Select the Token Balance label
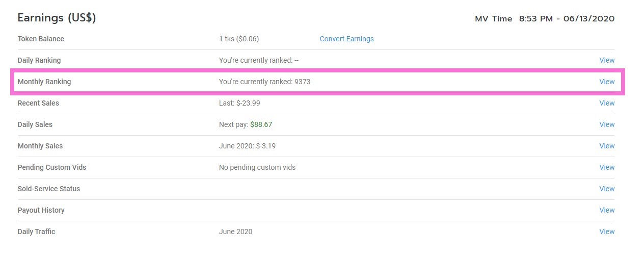 41,39
